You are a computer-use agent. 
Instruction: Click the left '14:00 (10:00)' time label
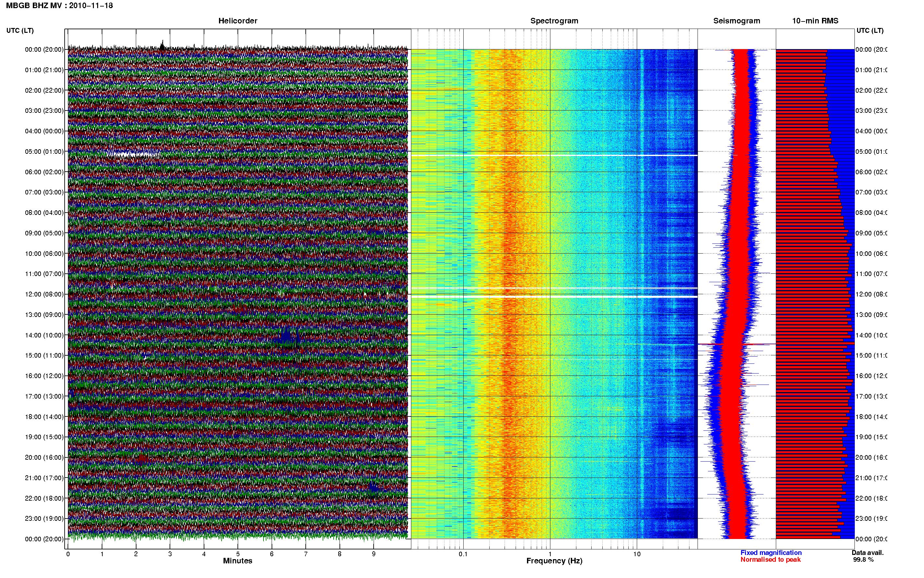click(x=44, y=335)
